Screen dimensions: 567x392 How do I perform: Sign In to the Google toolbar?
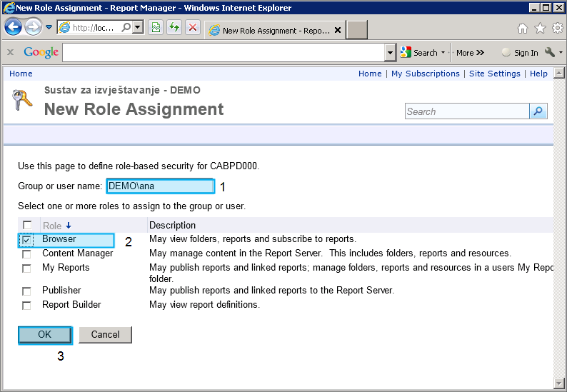520,53
